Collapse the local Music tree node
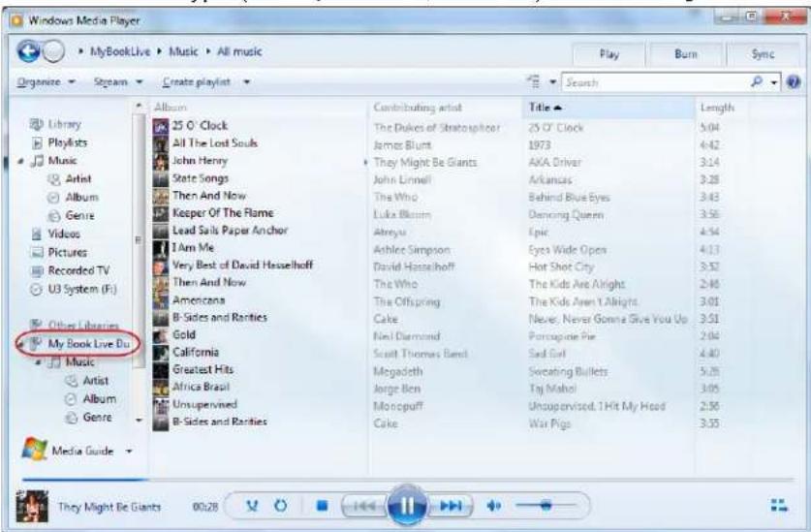This screenshot has height=532, width=811. [x=20, y=162]
